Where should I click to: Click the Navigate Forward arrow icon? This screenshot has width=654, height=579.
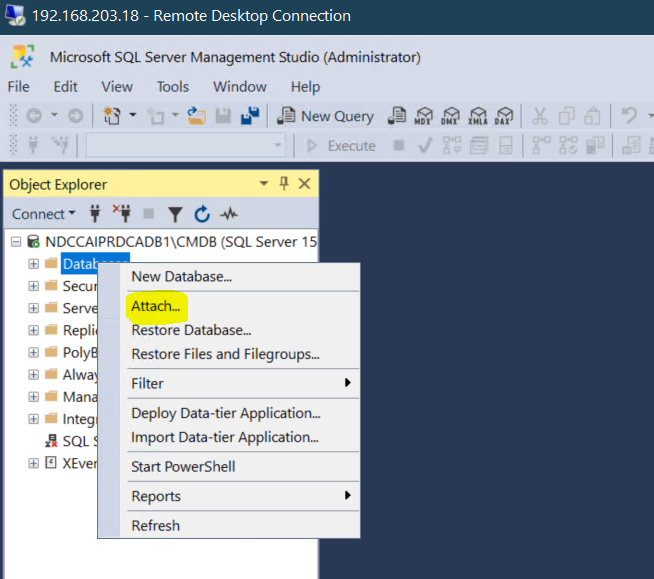75,115
